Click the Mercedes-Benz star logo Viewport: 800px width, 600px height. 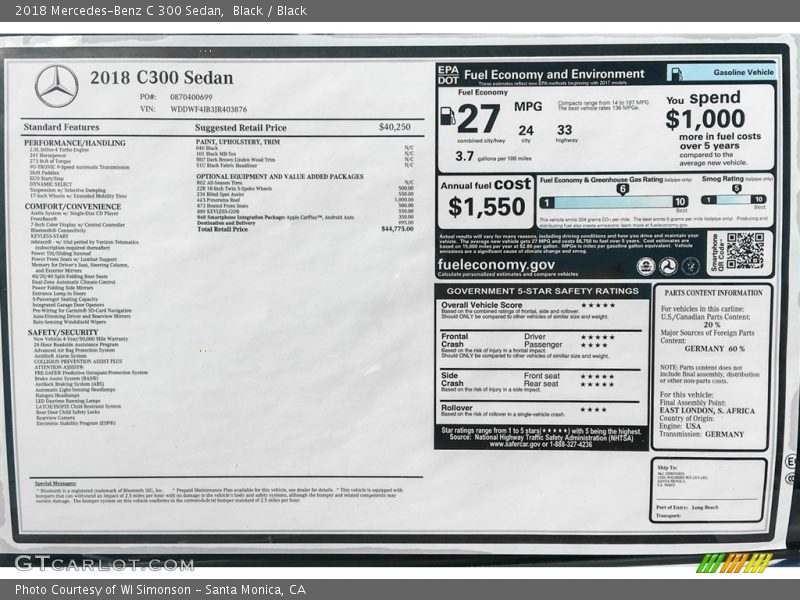point(57,86)
